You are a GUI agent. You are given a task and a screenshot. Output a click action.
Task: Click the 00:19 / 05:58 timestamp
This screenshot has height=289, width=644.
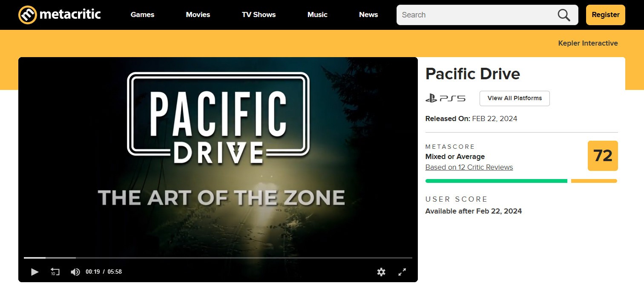[103, 272]
